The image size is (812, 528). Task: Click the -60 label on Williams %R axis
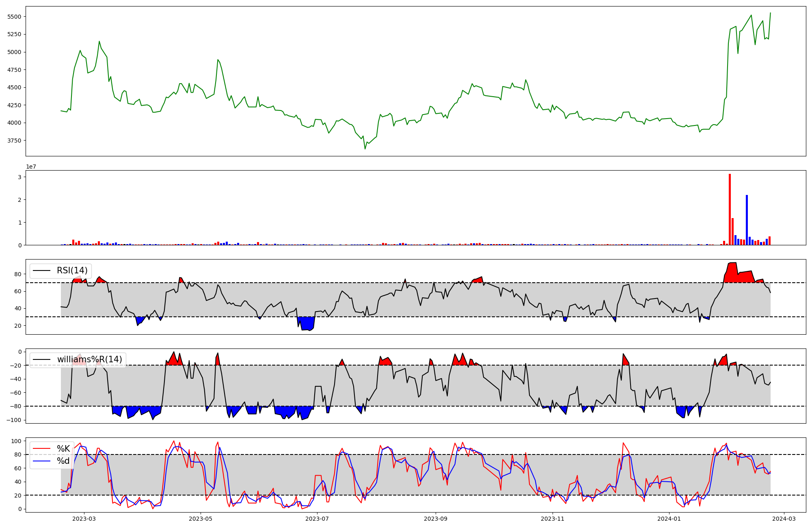[x=15, y=393]
